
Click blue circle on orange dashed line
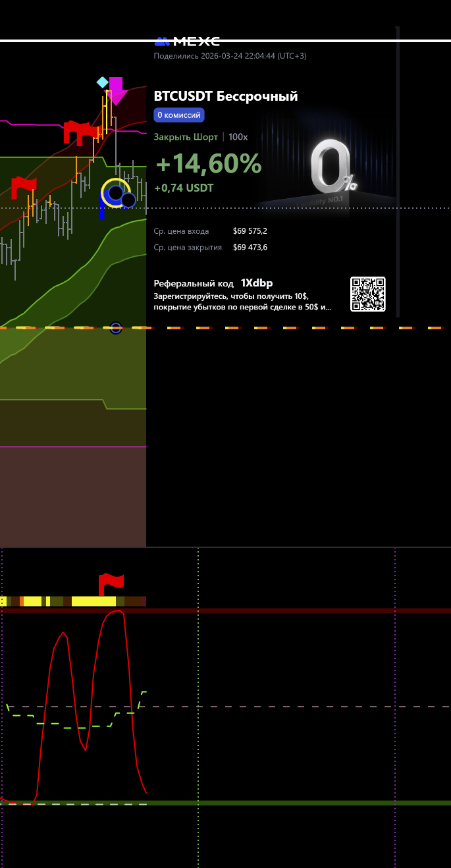coord(116,328)
